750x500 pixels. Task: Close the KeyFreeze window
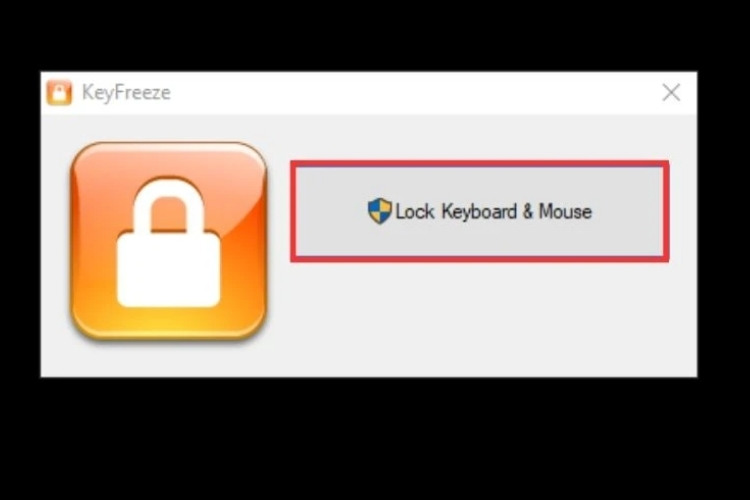pos(671,92)
